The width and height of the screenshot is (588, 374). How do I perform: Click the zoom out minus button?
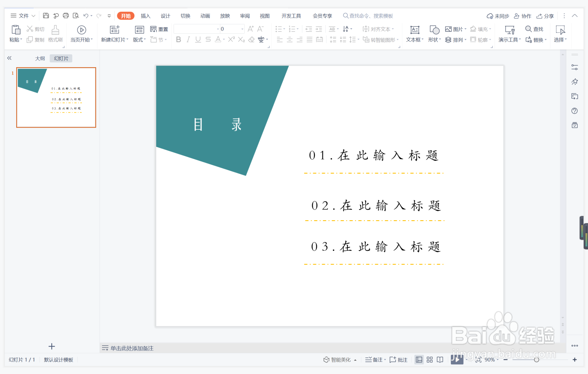point(505,360)
